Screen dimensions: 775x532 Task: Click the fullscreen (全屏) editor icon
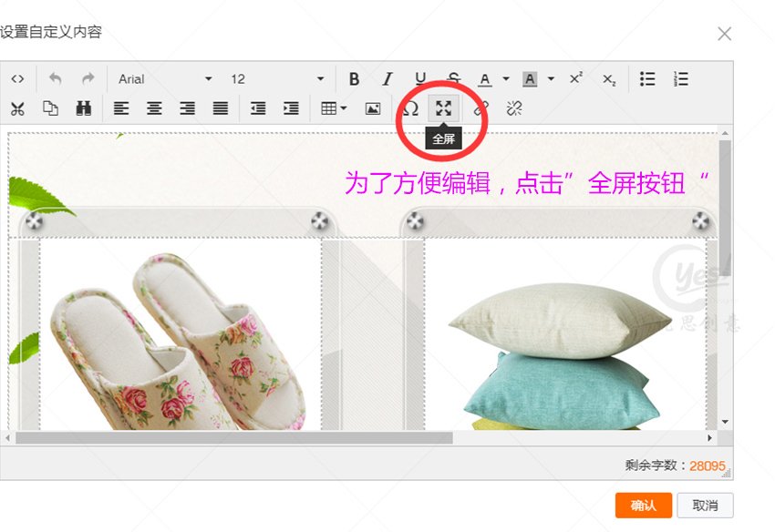pos(444,108)
